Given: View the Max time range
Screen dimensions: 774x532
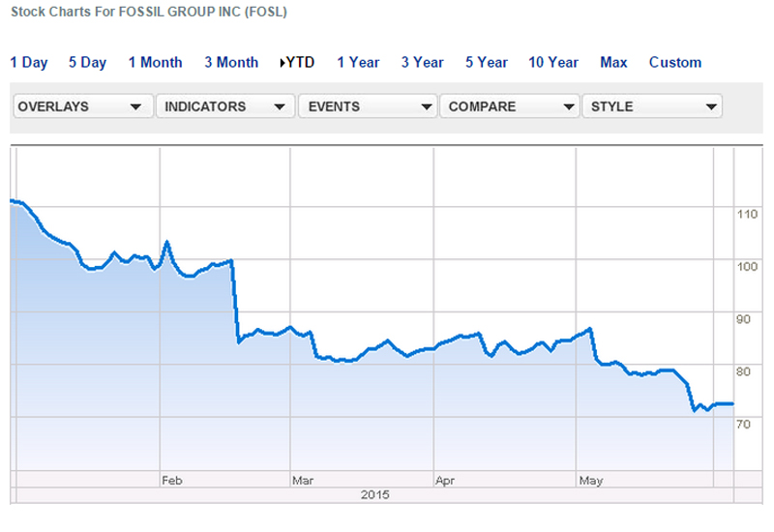Looking at the screenshot, I should click(613, 62).
